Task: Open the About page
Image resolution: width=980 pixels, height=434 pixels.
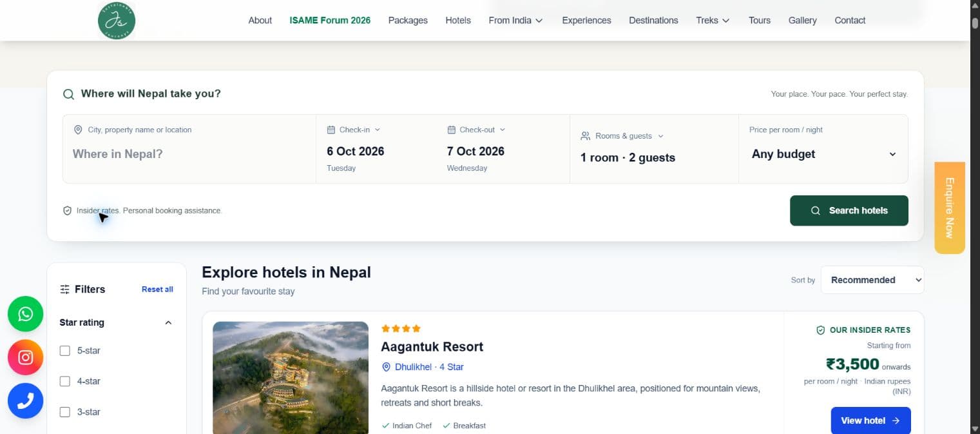Action: click(260, 21)
